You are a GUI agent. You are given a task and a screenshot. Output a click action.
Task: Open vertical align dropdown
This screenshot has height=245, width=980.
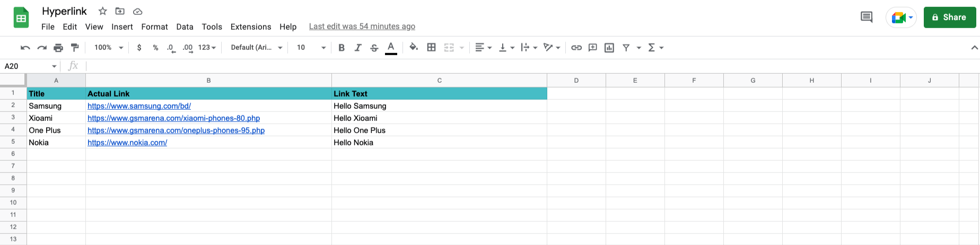coord(507,48)
